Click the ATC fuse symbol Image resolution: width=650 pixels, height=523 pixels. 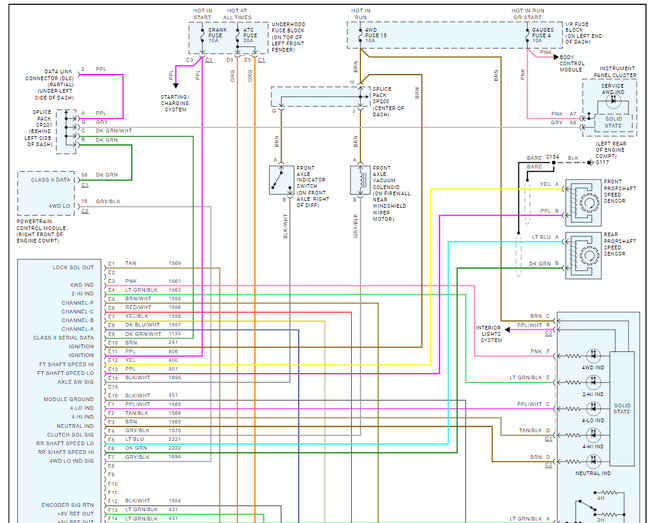click(x=238, y=36)
